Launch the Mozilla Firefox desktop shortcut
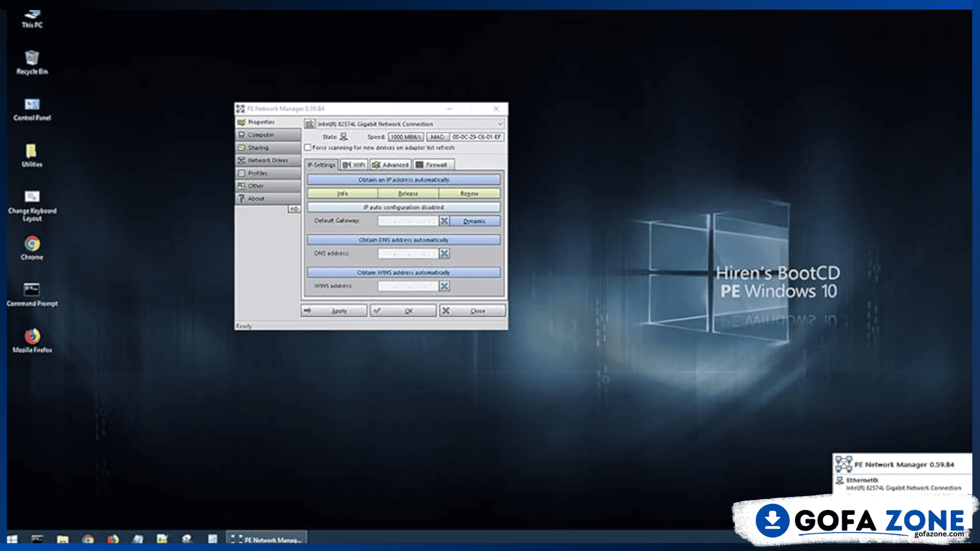Screen dimensions: 980x551 tap(32, 341)
